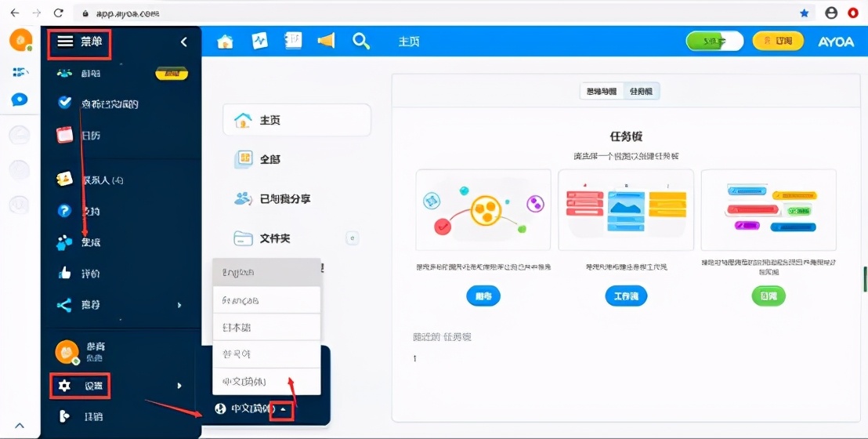This screenshot has width=868, height=439.
Task: Click the globe icon beside current language
Action: [220, 409]
